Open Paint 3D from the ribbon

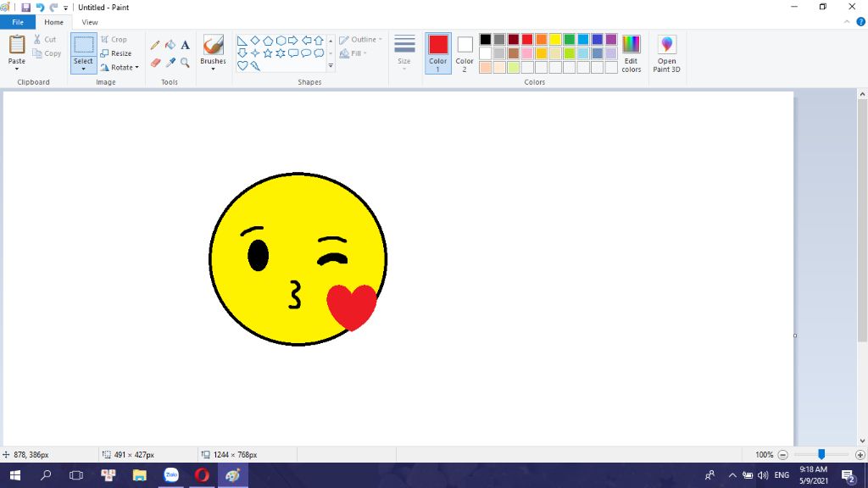[666, 54]
